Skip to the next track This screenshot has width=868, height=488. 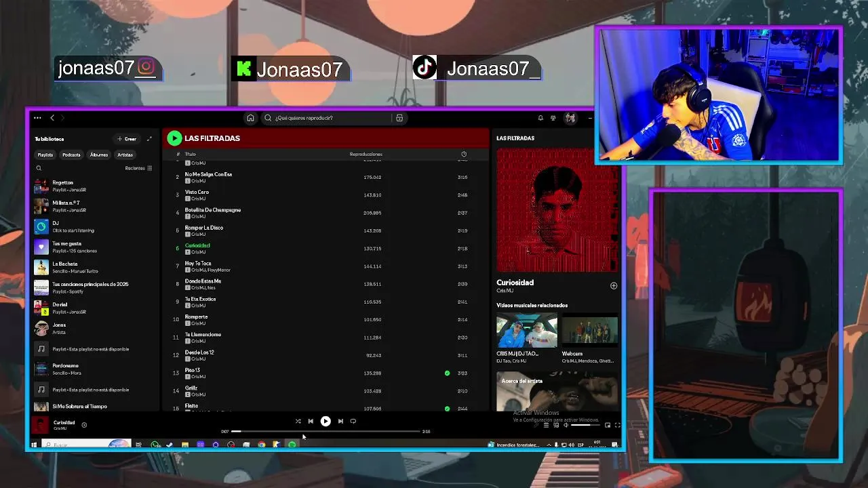(x=340, y=421)
